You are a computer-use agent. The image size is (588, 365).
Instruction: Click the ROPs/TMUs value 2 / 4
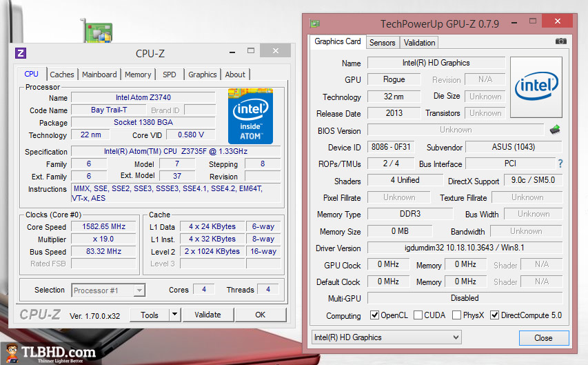391,164
